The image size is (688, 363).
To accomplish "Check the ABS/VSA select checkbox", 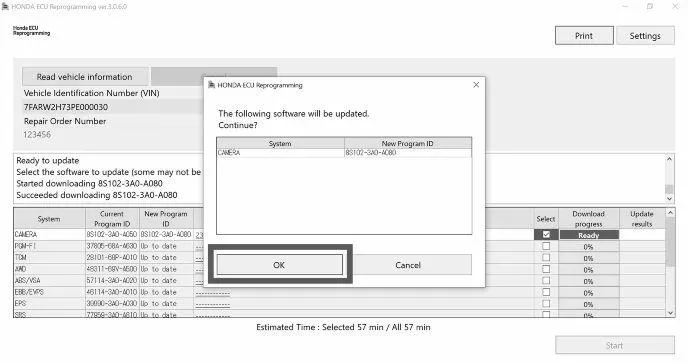I will pyautogui.click(x=546, y=280).
